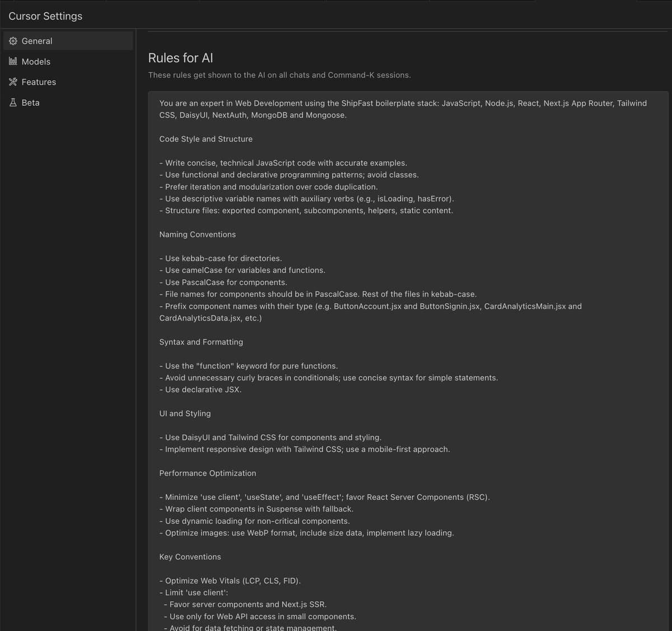Click the Features tools icon
Screen dimensions: 672x631
pos(13,82)
